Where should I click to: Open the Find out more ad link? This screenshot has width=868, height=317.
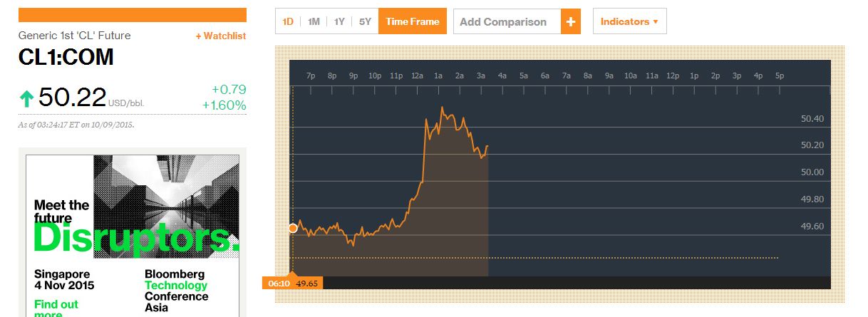56,308
